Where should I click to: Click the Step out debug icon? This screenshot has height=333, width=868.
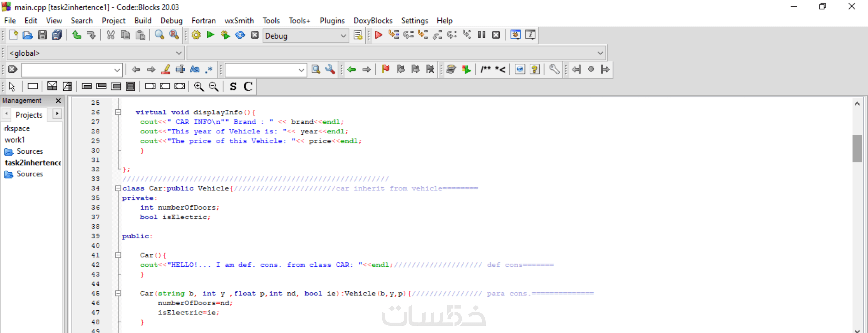437,35
